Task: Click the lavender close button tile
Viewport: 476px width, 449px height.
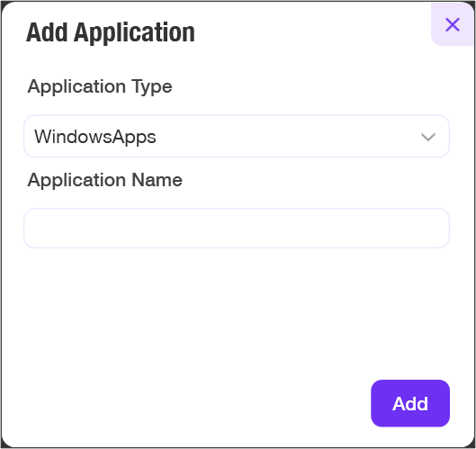Action: pos(453,24)
